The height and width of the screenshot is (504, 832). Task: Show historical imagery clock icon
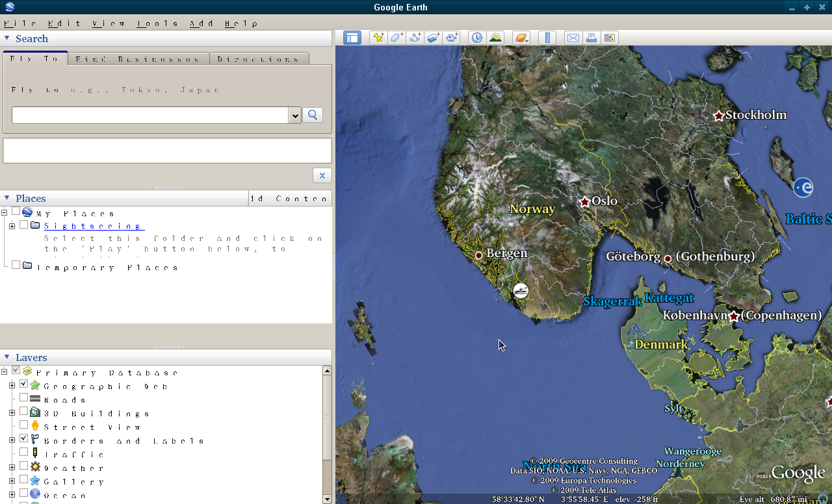477,38
